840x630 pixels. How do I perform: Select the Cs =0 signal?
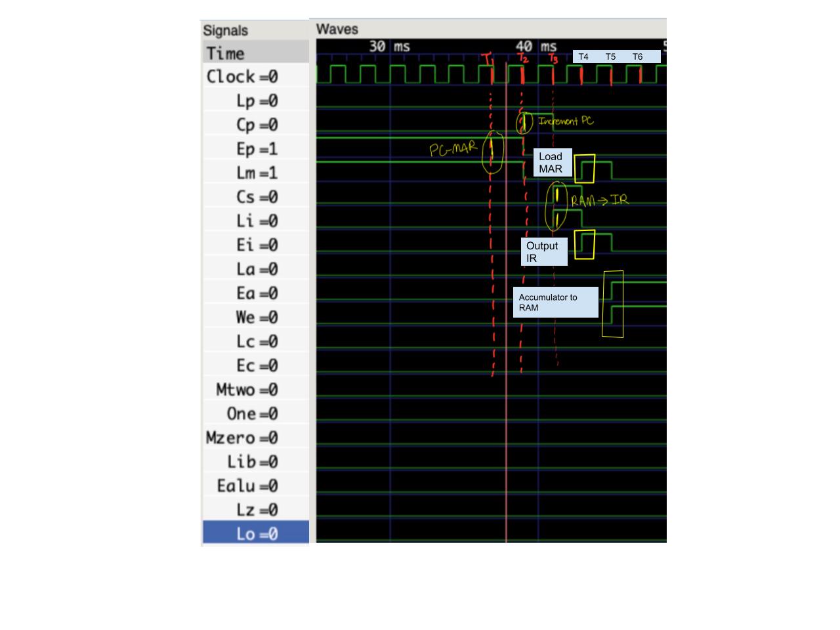click(x=256, y=197)
